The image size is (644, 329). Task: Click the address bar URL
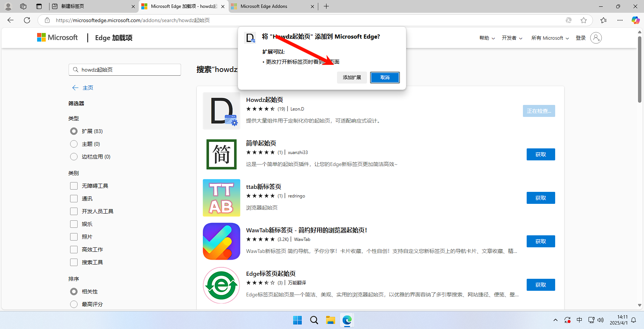(x=133, y=20)
